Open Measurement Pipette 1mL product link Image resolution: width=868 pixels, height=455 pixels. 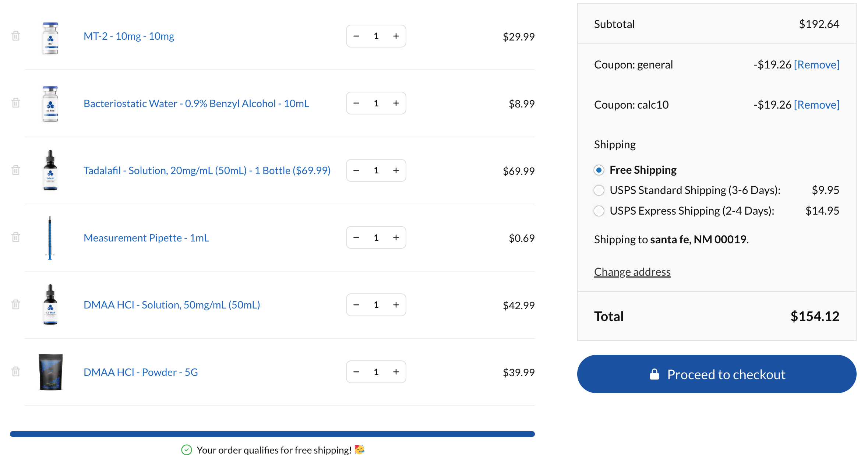click(146, 238)
